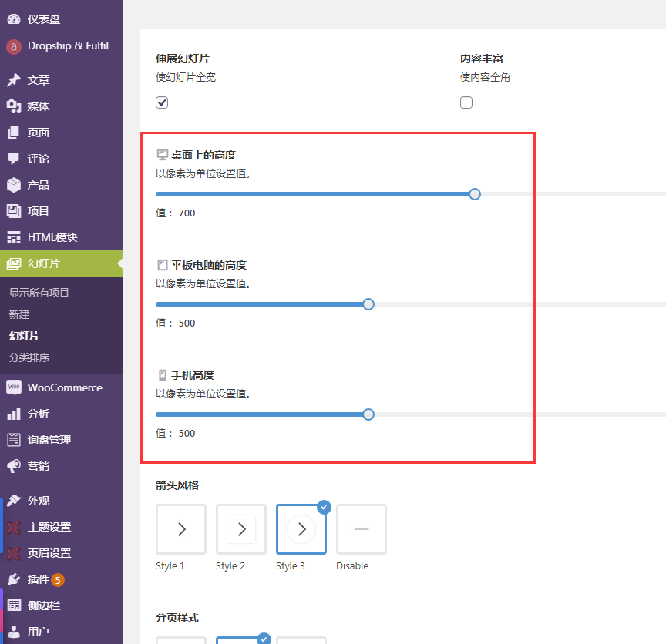Click the 询盘管理 form icon
666x644 pixels.
point(14,440)
